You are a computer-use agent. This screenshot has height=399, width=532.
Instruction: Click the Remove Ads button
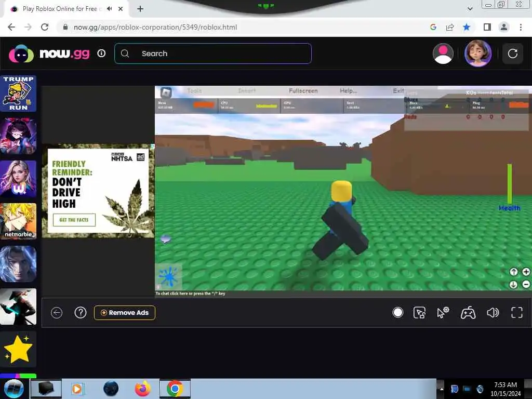[125, 312]
